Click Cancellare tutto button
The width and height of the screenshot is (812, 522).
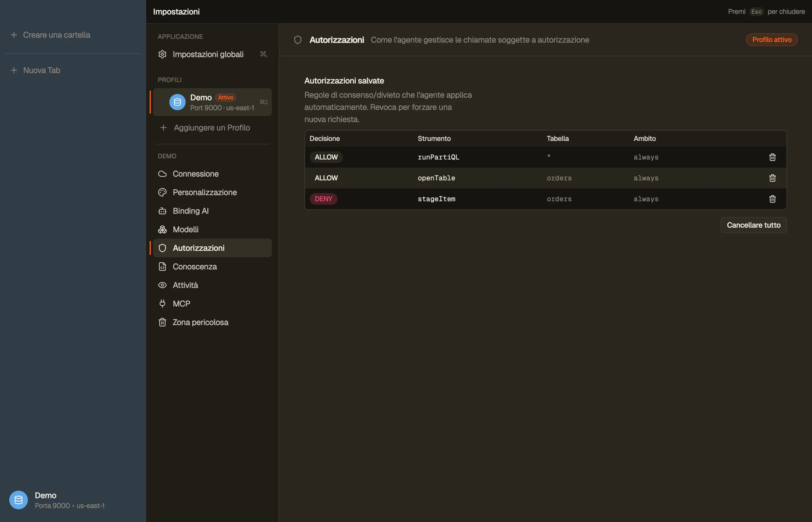point(753,225)
